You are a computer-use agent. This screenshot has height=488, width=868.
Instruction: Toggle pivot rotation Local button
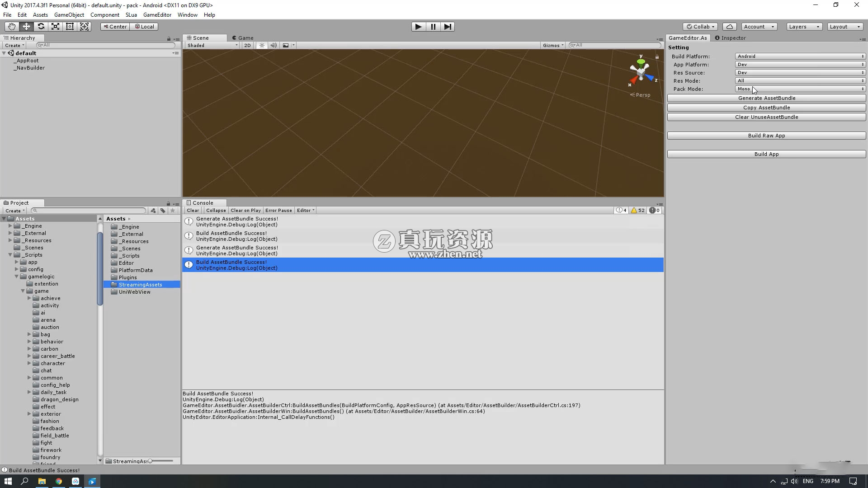(144, 27)
